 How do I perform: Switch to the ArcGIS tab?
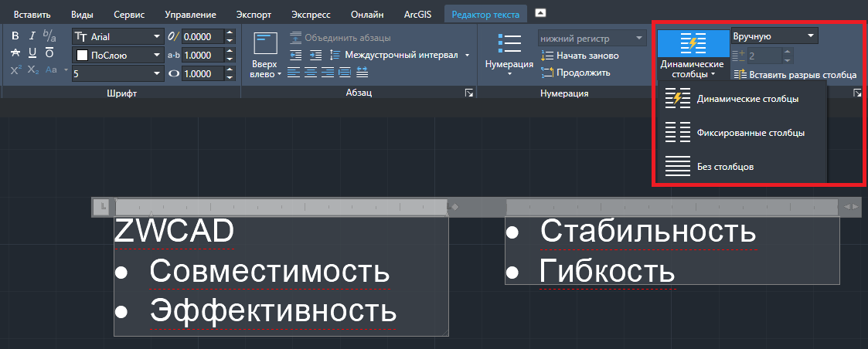tap(417, 15)
